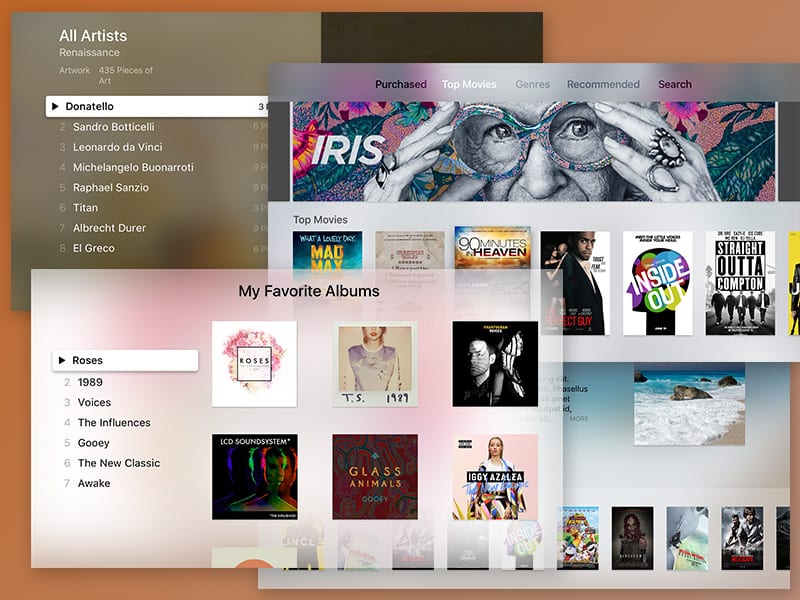Click the MORE link beside the description

pyautogui.click(x=579, y=419)
